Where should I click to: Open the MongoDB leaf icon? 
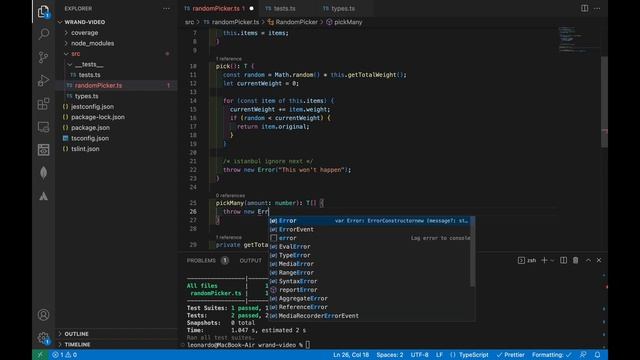pos(43,173)
